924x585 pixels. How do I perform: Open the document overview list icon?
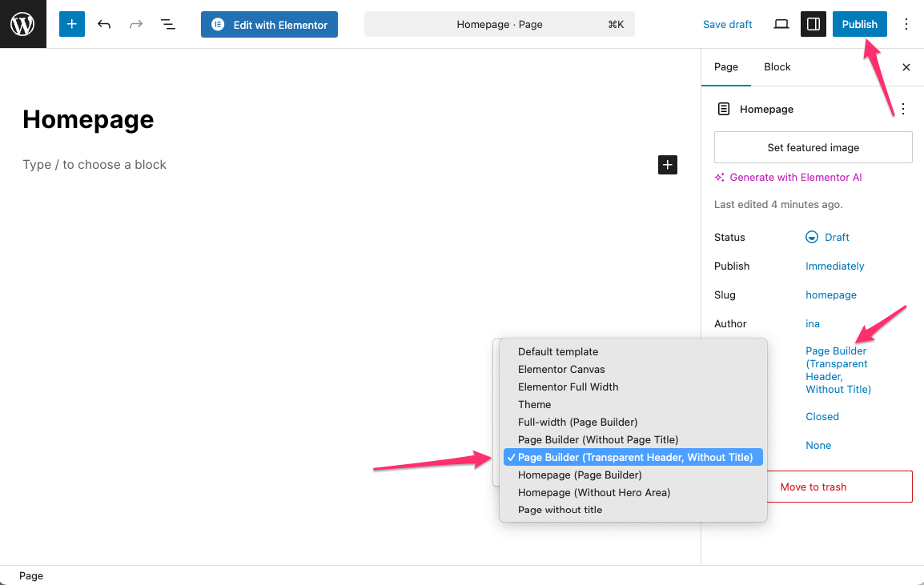(168, 24)
